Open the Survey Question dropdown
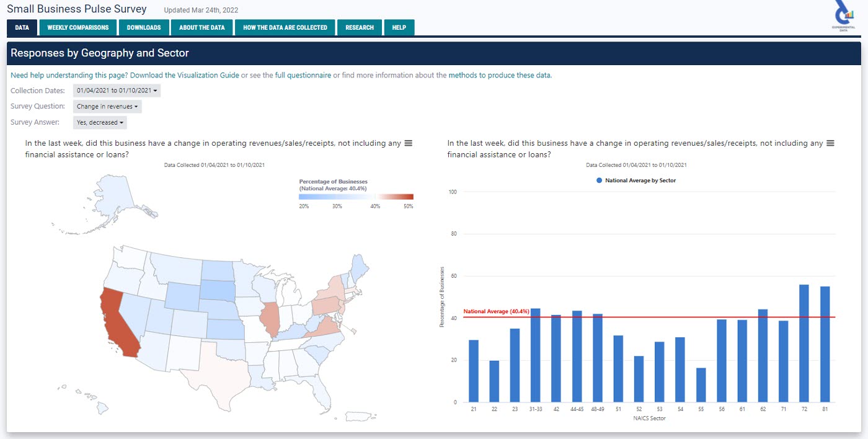Viewport: 868px width, 439px height. tap(107, 107)
